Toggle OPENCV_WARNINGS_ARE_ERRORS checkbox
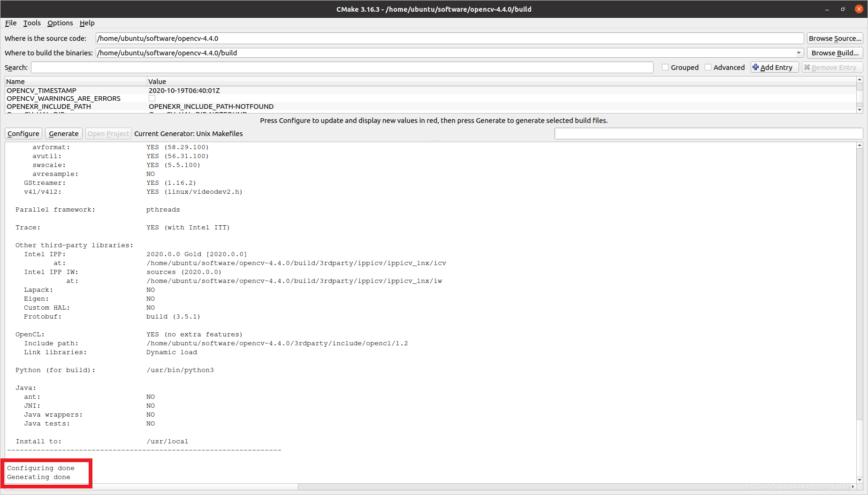Image resolution: width=868 pixels, height=495 pixels. click(152, 99)
